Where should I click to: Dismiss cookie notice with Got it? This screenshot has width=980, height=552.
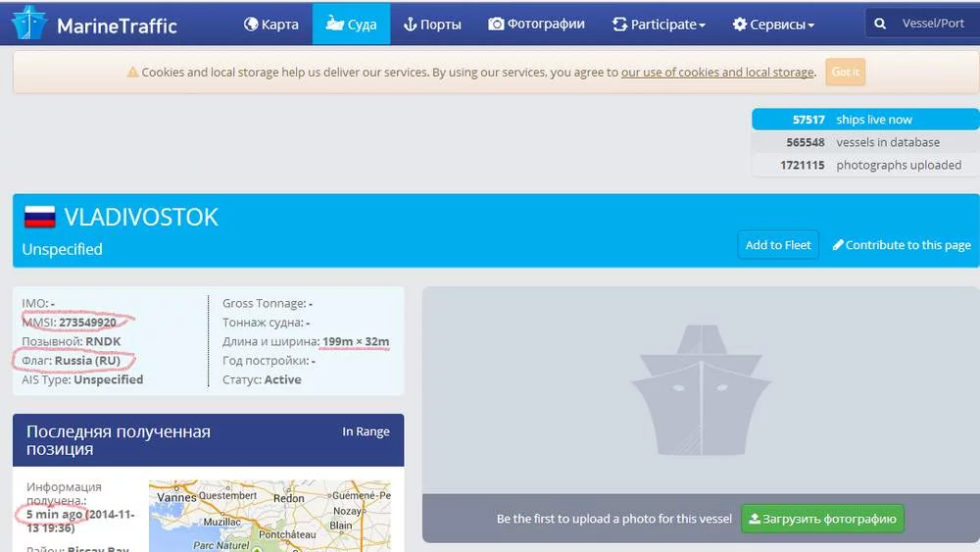tap(845, 72)
